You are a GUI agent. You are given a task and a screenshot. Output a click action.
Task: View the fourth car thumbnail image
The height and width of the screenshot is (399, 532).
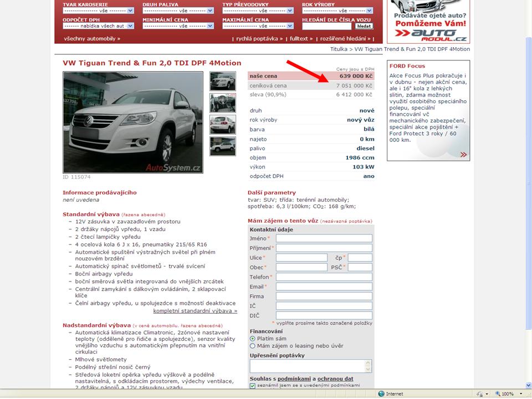(x=223, y=146)
